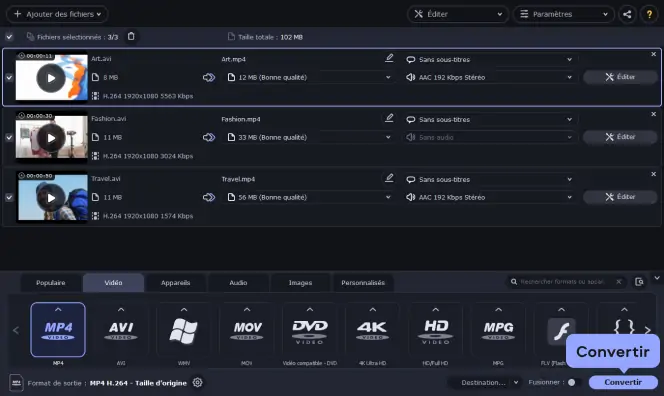Start conversion with the Convertir button
This screenshot has height=396, width=664.
coord(623,382)
